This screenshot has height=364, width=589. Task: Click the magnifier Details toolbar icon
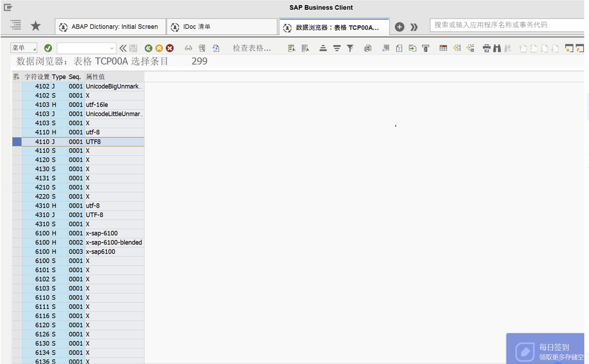(x=202, y=48)
